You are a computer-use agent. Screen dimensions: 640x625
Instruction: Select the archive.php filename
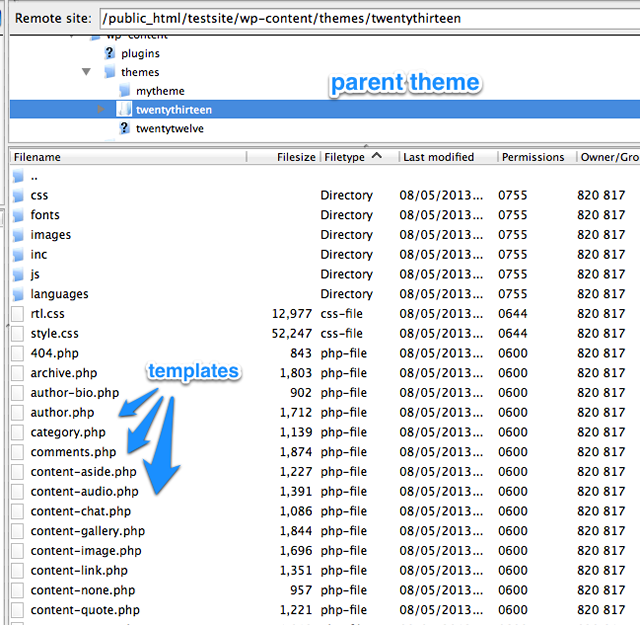(64, 373)
